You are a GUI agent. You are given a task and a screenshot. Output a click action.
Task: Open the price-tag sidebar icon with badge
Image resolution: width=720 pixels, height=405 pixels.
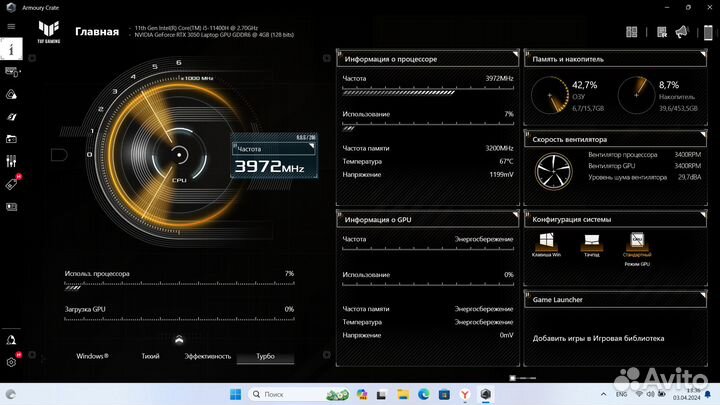point(11,184)
